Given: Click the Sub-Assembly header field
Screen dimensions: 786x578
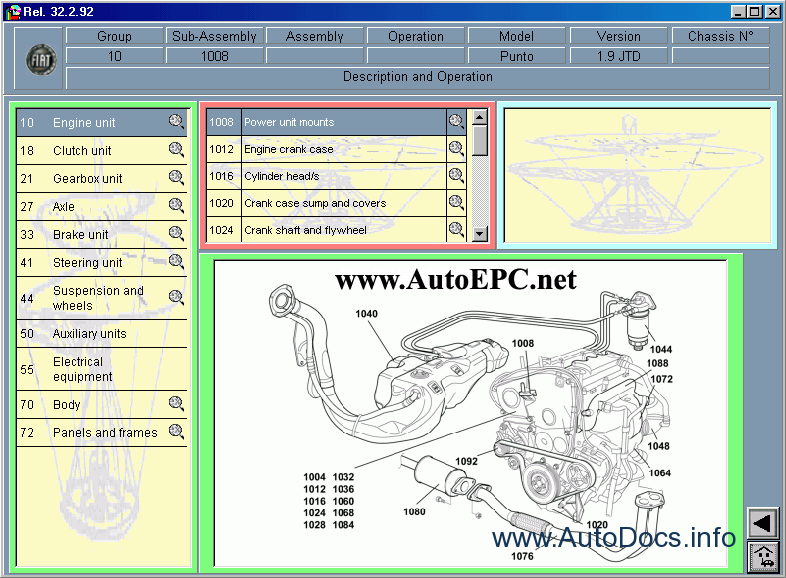Looking at the screenshot, I should 215,36.
